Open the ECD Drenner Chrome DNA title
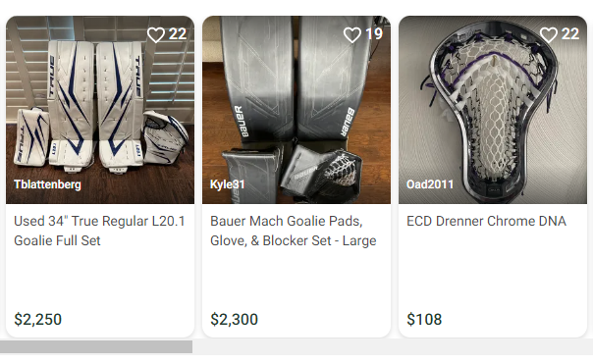This screenshot has height=364, width=593. point(486,221)
